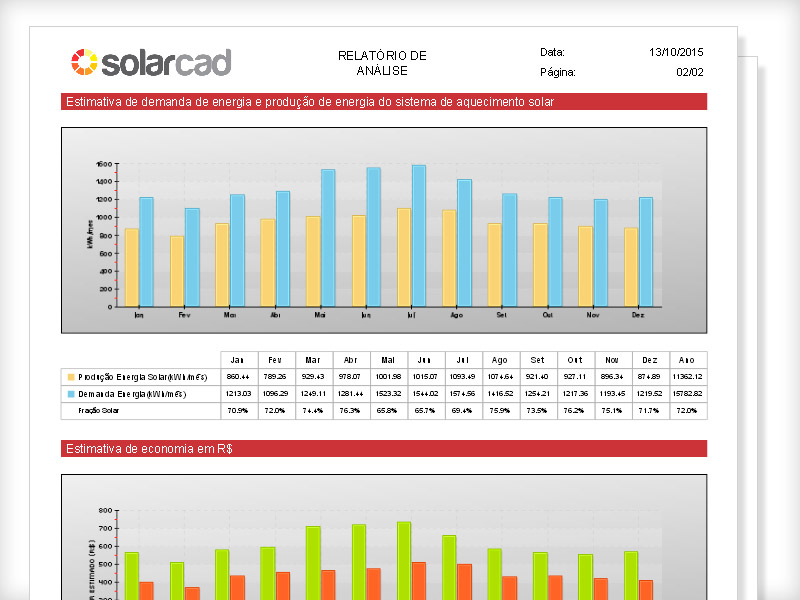The image size is (800, 600).
Task: Click the solar fraction 65.7%
Action: click(x=424, y=410)
